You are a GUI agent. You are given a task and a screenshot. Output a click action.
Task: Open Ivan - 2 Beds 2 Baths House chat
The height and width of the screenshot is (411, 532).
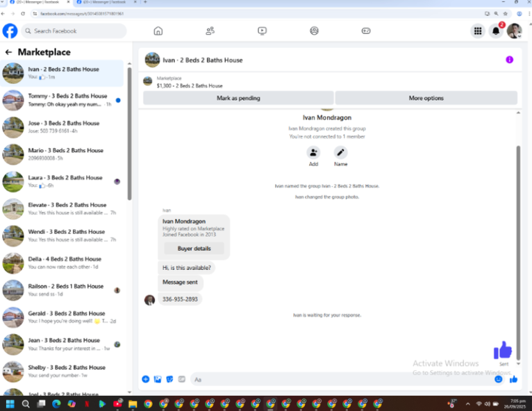click(62, 73)
